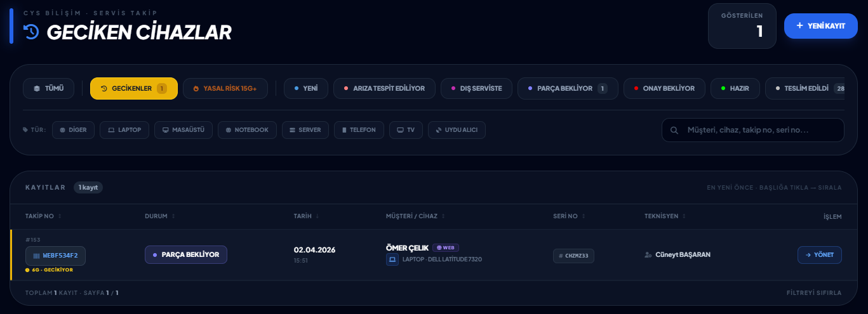Toggle the TELEFON device type filter
The image size is (868, 314).
(359, 129)
